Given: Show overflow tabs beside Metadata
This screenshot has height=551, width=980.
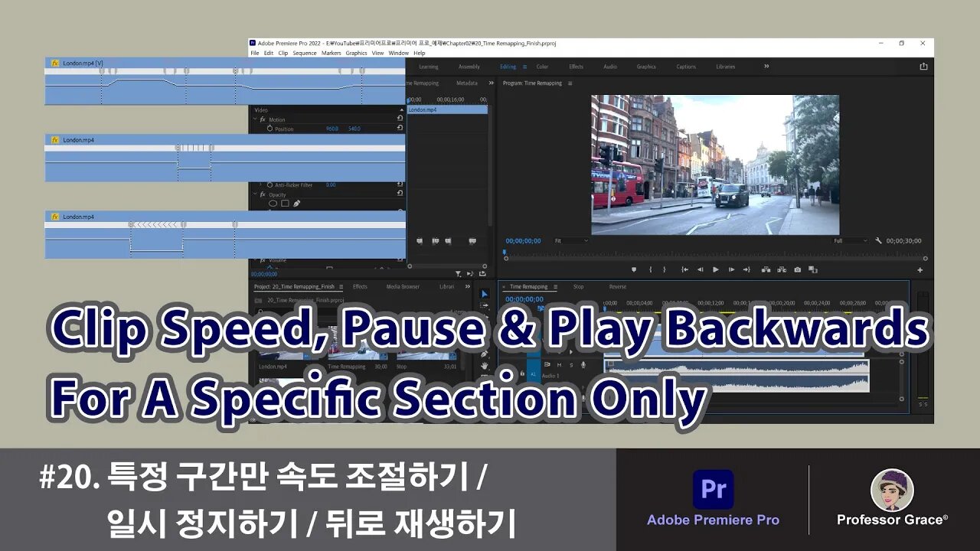Looking at the screenshot, I should [x=492, y=83].
